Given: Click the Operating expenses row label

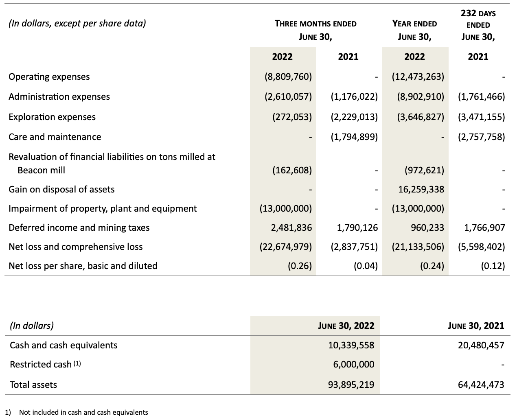Looking at the screenshot, I should (49, 77).
